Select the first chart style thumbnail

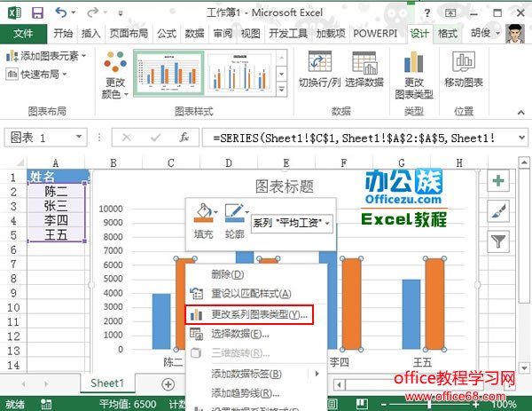[x=168, y=73]
